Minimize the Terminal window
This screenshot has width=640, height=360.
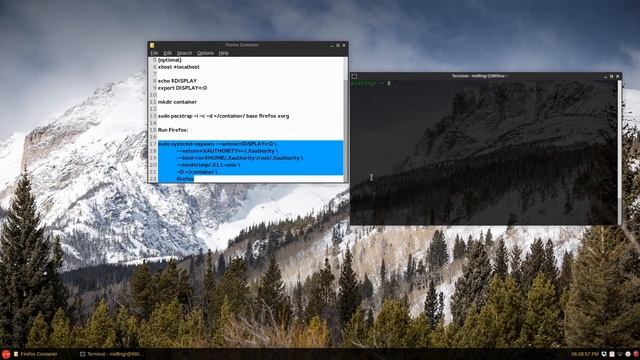click(605, 76)
